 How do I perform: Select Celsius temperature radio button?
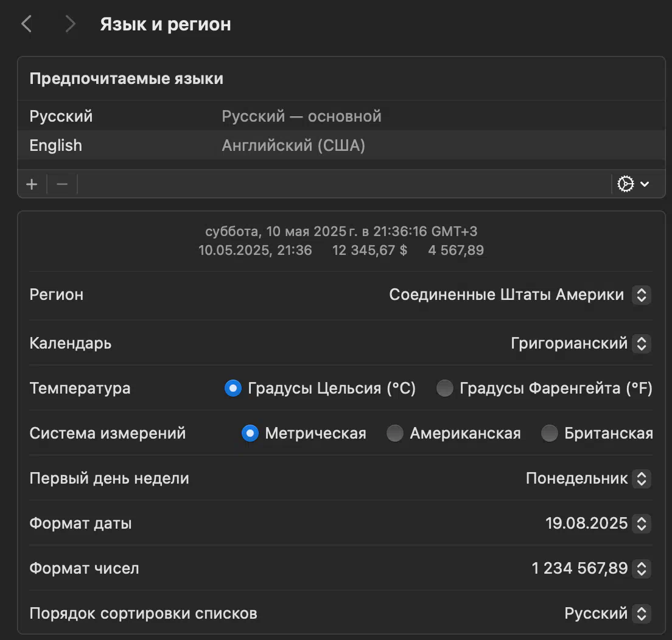pyautogui.click(x=233, y=388)
